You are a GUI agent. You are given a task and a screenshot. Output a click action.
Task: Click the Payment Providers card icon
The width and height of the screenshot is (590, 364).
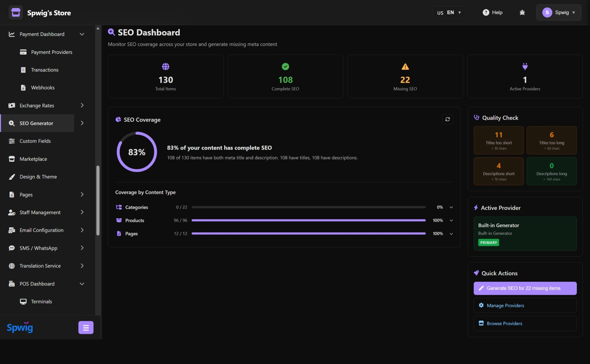[23, 52]
